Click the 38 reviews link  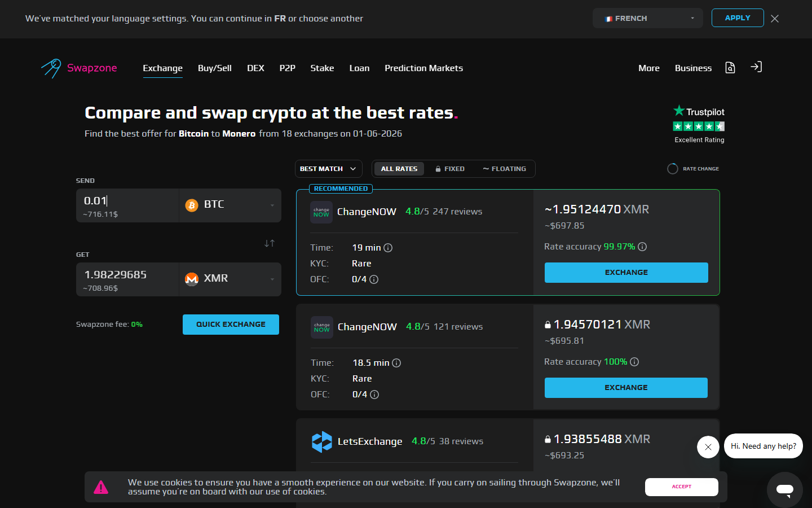[461, 441]
